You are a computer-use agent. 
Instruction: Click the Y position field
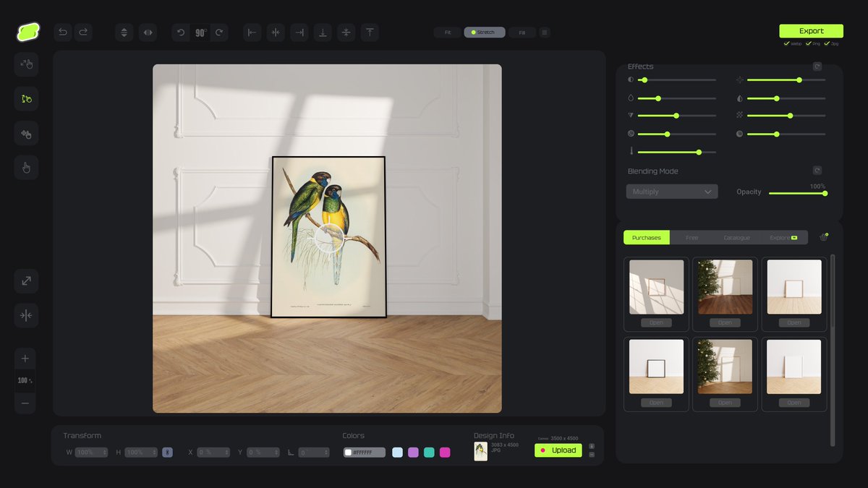[263, 452]
